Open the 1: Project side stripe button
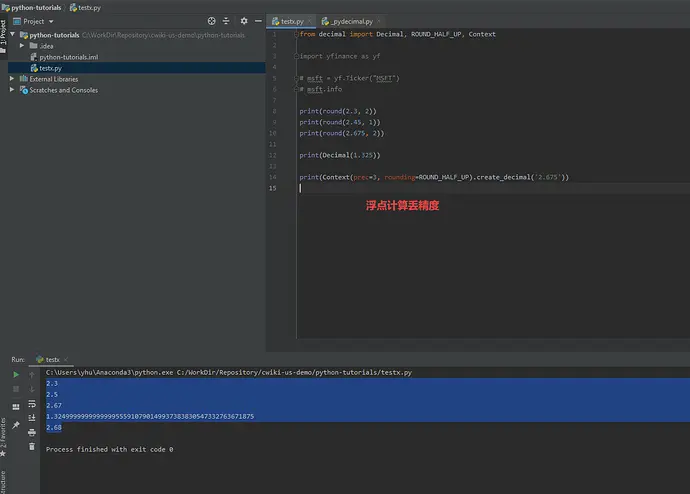The width and height of the screenshot is (690, 494). coord(3,36)
